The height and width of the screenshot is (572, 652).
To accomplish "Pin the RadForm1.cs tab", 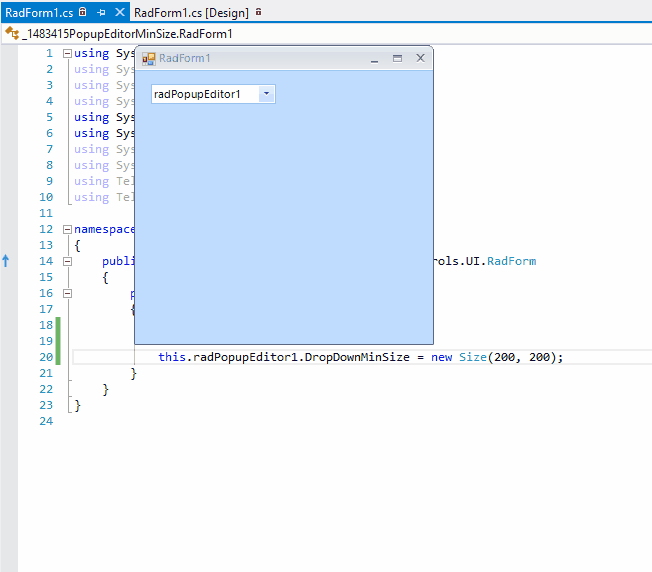I will coord(102,12).
